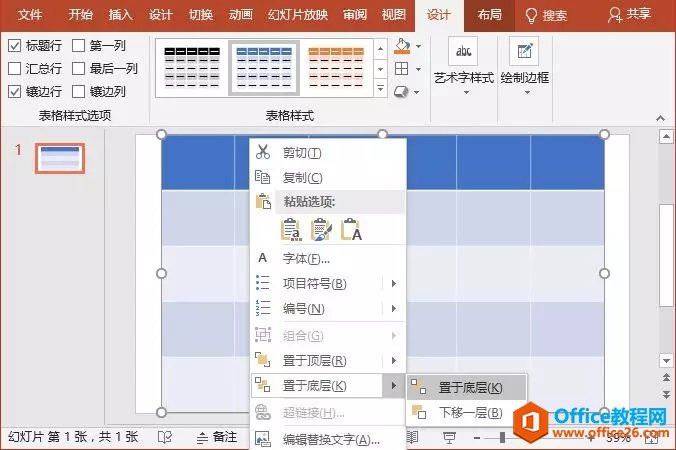
Task: Enable the 汇总行 checkbox
Action: coord(14,68)
